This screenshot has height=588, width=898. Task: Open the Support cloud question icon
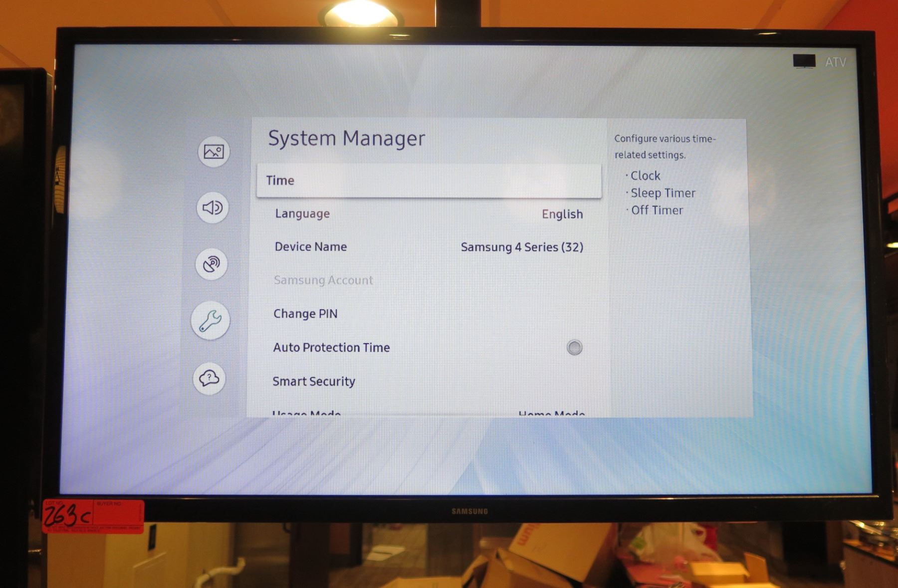click(209, 378)
